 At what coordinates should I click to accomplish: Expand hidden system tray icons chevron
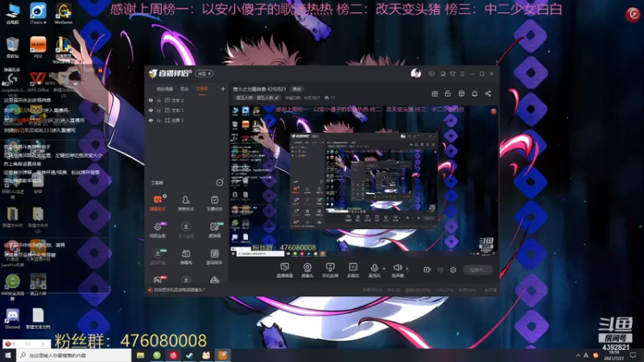tap(578, 356)
